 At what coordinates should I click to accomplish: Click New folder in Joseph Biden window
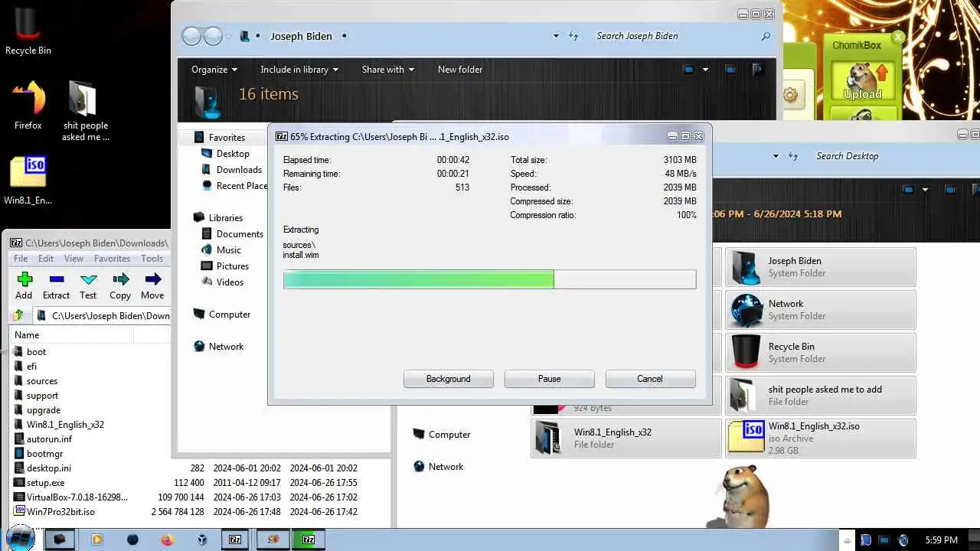pos(460,70)
